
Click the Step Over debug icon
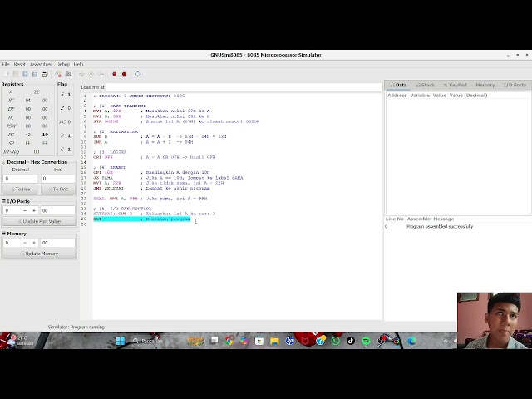tap(91, 74)
